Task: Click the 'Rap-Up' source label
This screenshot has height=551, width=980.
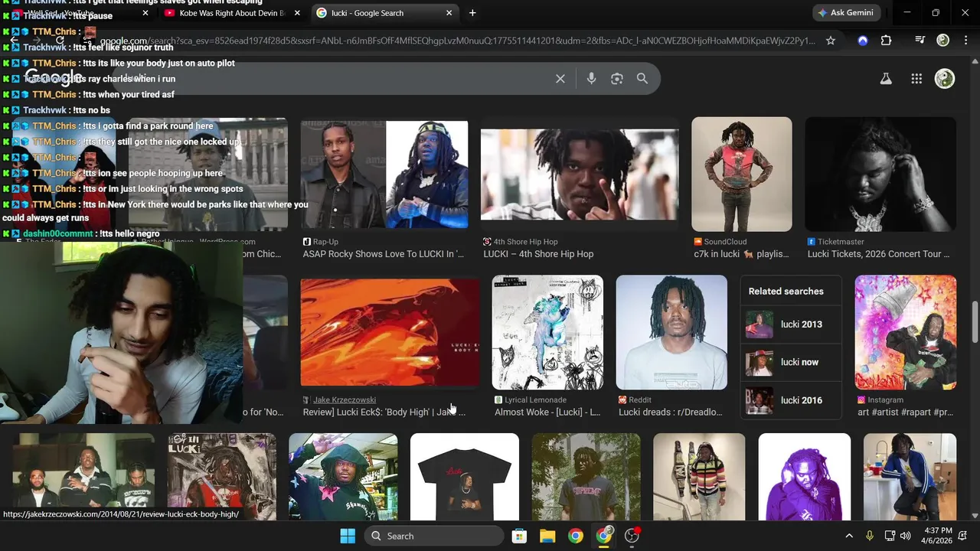Action: [x=325, y=242]
